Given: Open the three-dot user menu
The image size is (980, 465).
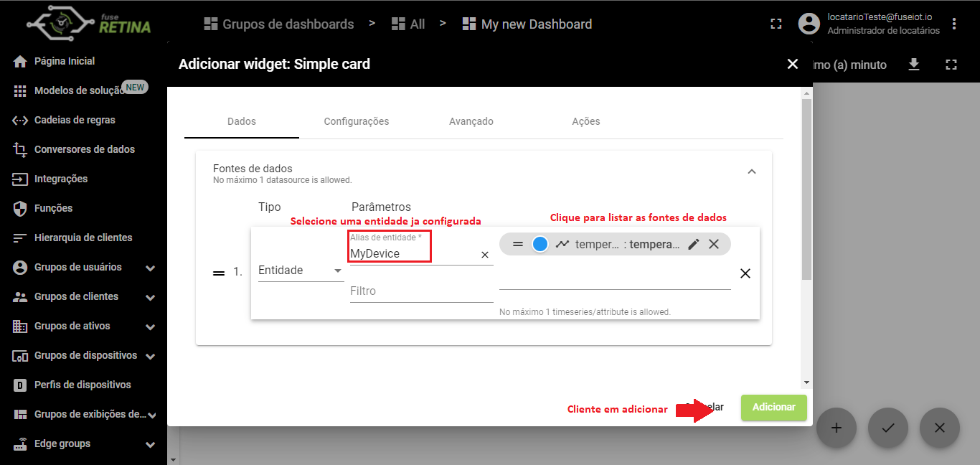Looking at the screenshot, I should pos(954,24).
